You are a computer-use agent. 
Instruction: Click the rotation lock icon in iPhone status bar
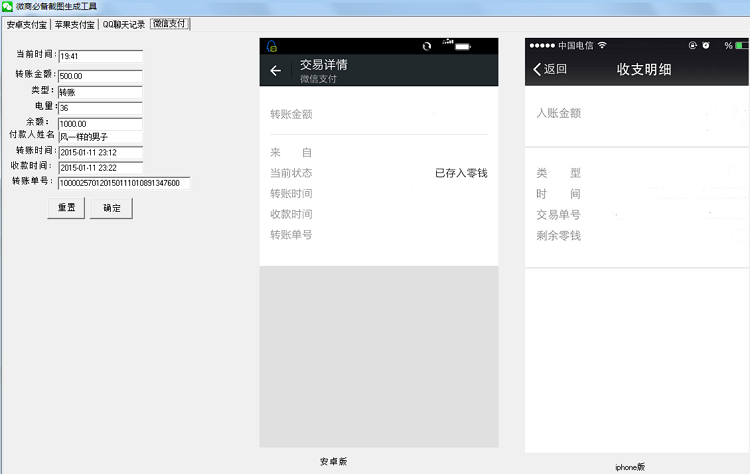point(692,45)
